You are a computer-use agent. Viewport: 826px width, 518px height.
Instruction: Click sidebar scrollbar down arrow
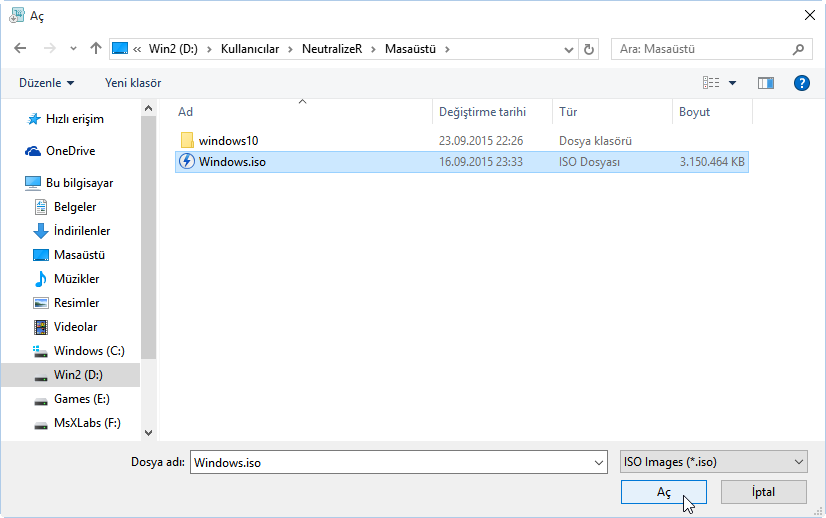coord(149,433)
